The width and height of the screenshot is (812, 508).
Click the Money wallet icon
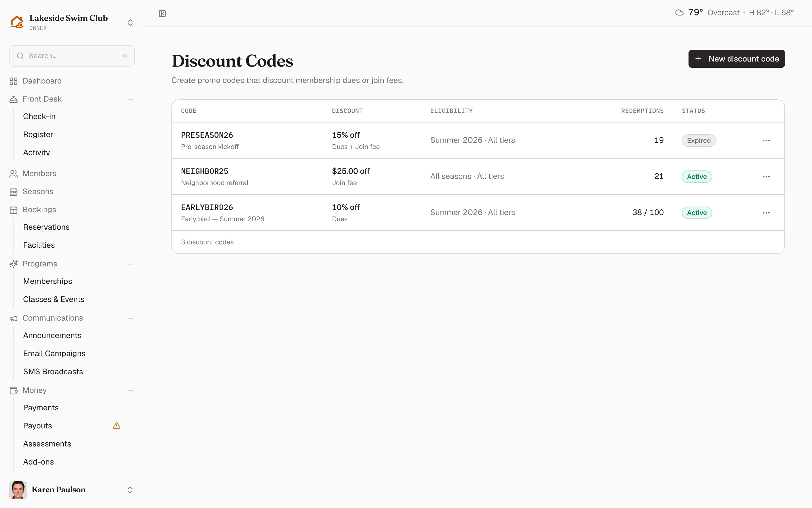(14, 390)
